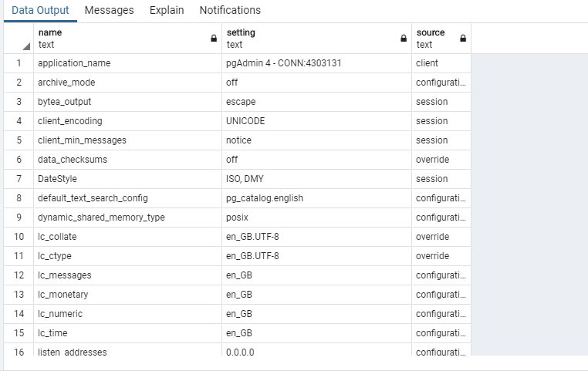Click lock icon in setting column header

pyautogui.click(x=403, y=39)
